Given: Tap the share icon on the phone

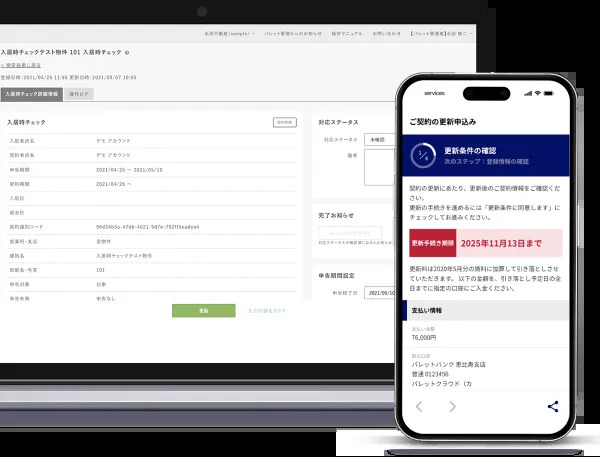Looking at the screenshot, I should click(x=553, y=406).
